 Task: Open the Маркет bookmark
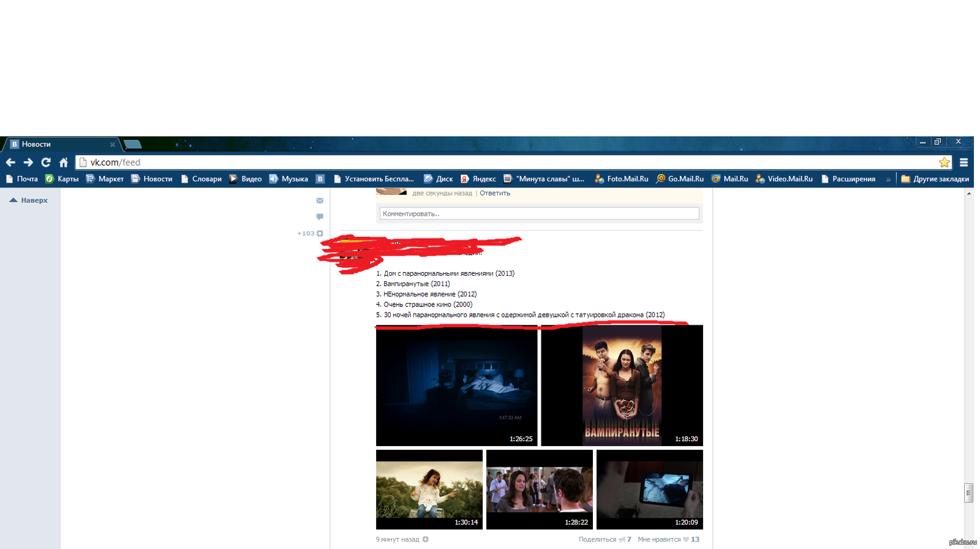click(x=105, y=179)
